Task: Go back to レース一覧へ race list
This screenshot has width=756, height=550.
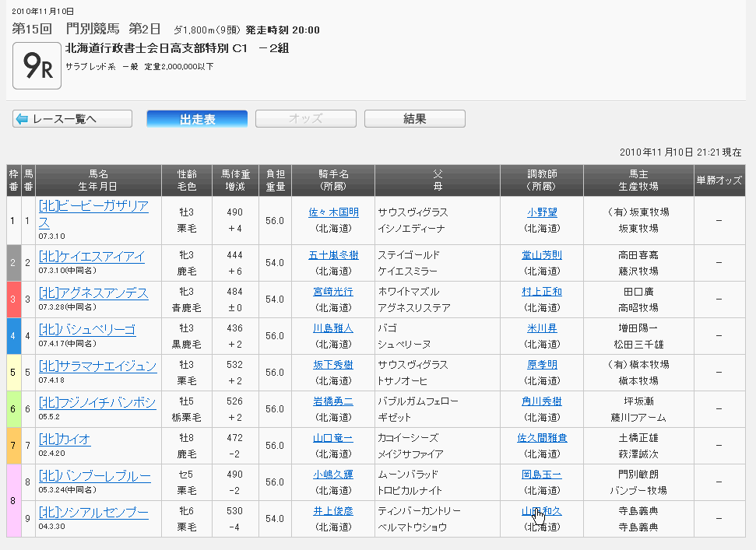Action: [72, 119]
